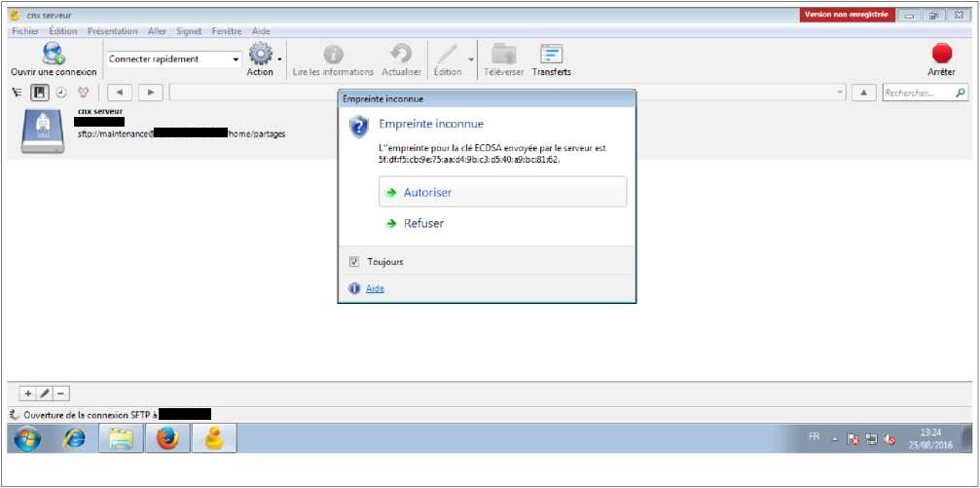Toggle the bookmarks view button
Screen dimensions: 980x488
pyautogui.click(x=40, y=93)
